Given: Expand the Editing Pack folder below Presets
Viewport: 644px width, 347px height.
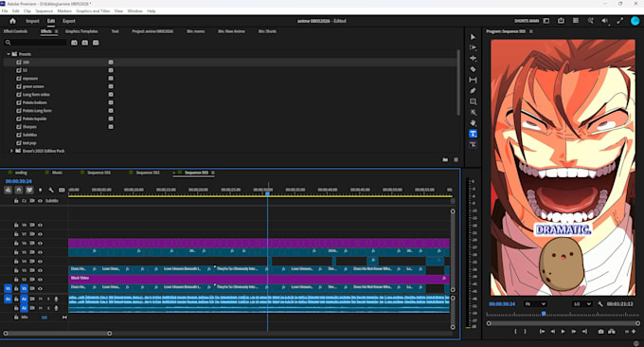Looking at the screenshot, I should click(x=11, y=151).
